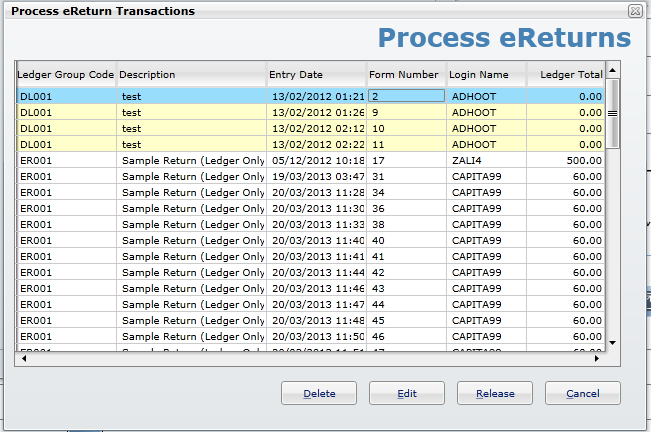The height and width of the screenshot is (432, 651).
Task: Click the ER001 code in form 17 row
Action: pos(66,161)
